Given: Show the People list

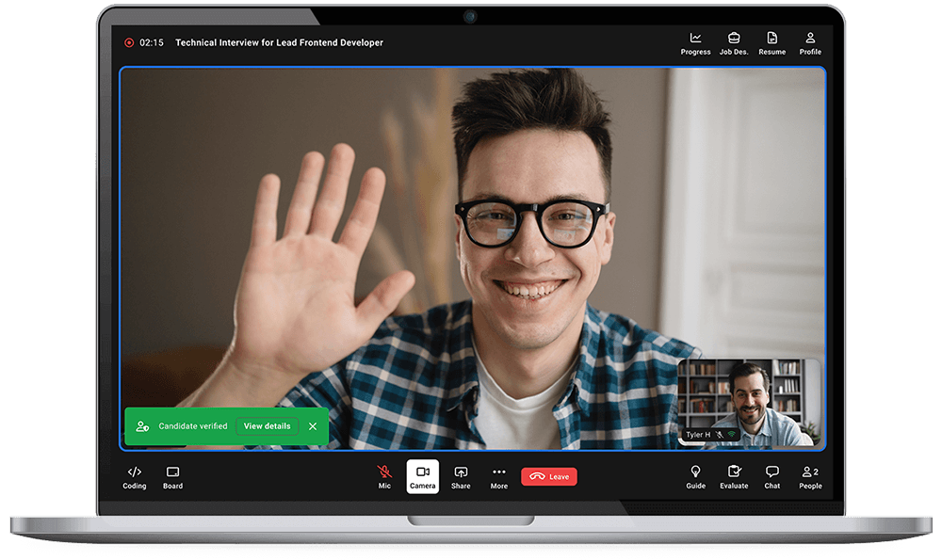Looking at the screenshot, I should point(809,477).
